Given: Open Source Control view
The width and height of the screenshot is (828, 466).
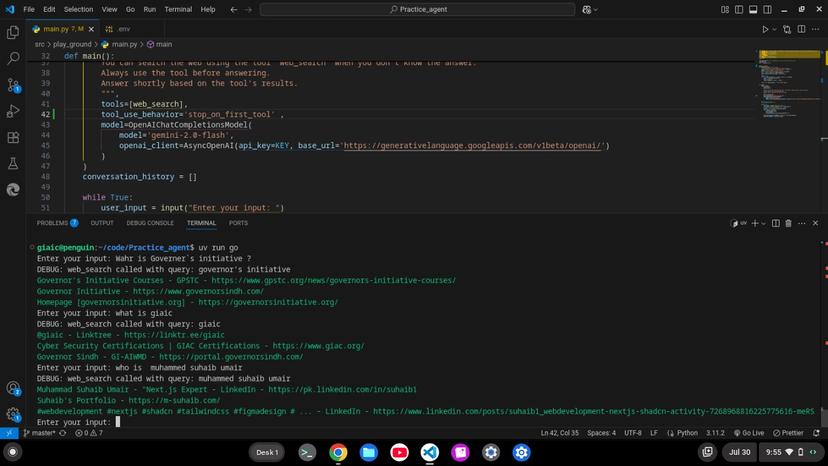Looking at the screenshot, I should pos(13,85).
